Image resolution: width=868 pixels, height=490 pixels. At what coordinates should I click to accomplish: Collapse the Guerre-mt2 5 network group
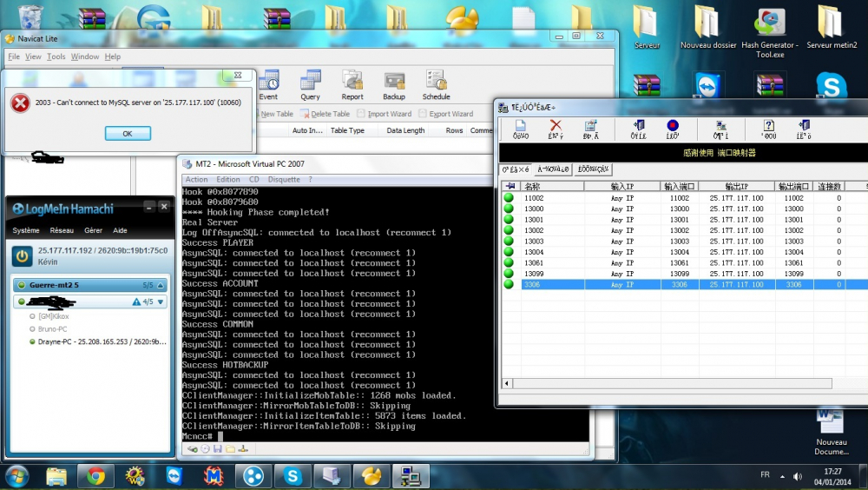(161, 286)
